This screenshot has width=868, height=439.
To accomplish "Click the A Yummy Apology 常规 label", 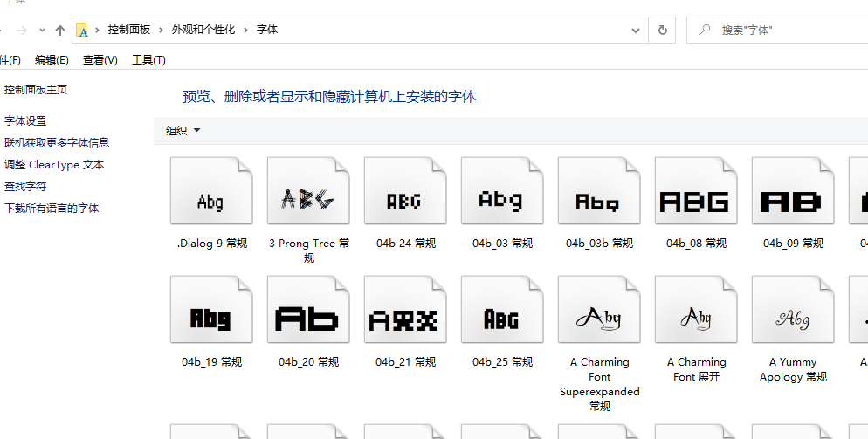I will coord(793,369).
